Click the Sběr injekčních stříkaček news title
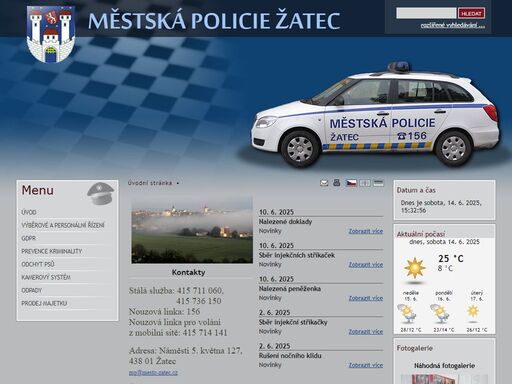The height and width of the screenshot is (384, 512). pos(297,255)
